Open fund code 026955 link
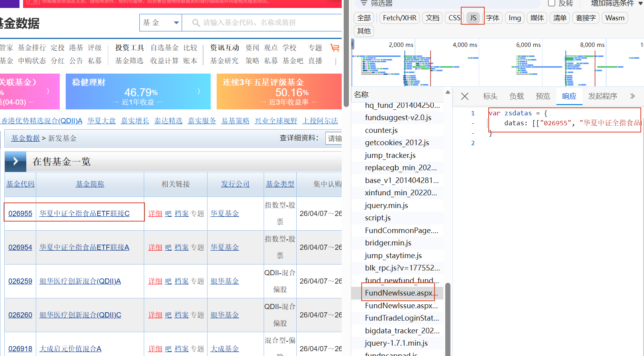644x356 pixels. click(20, 213)
